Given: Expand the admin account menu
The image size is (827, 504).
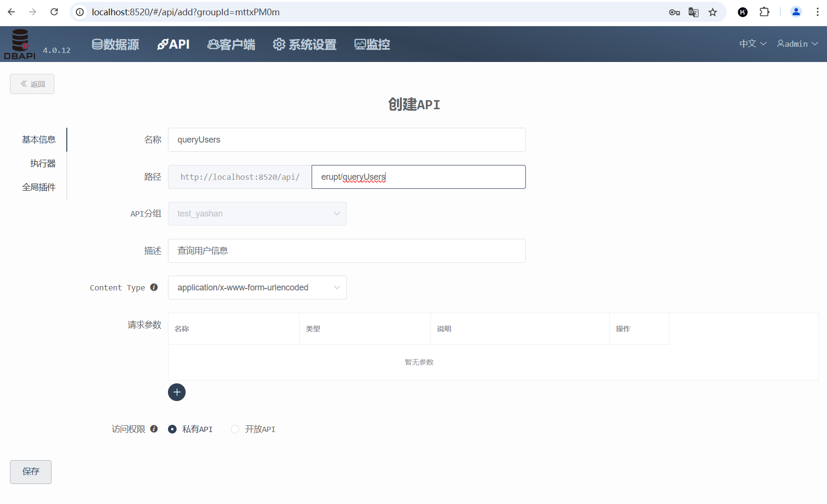Looking at the screenshot, I should tap(796, 43).
